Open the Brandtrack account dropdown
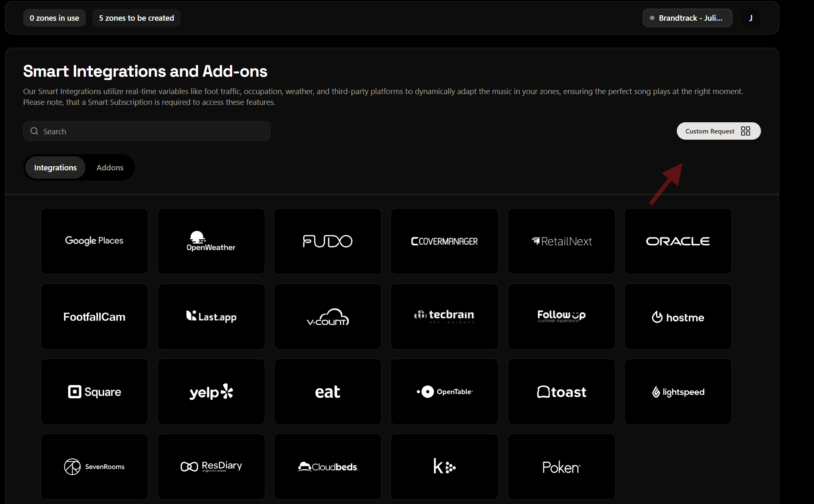This screenshot has width=814, height=504. coord(687,18)
